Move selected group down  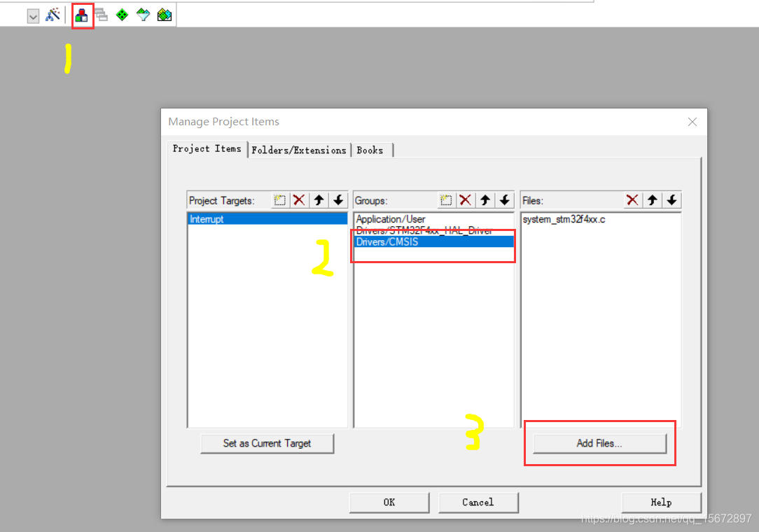pyautogui.click(x=504, y=200)
